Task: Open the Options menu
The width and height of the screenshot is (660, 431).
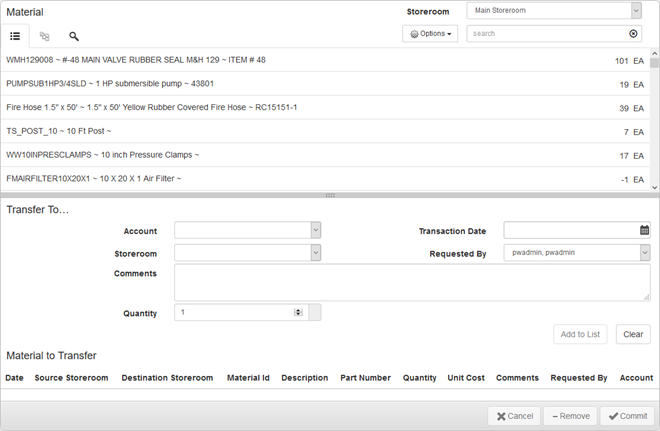Action: [431, 34]
